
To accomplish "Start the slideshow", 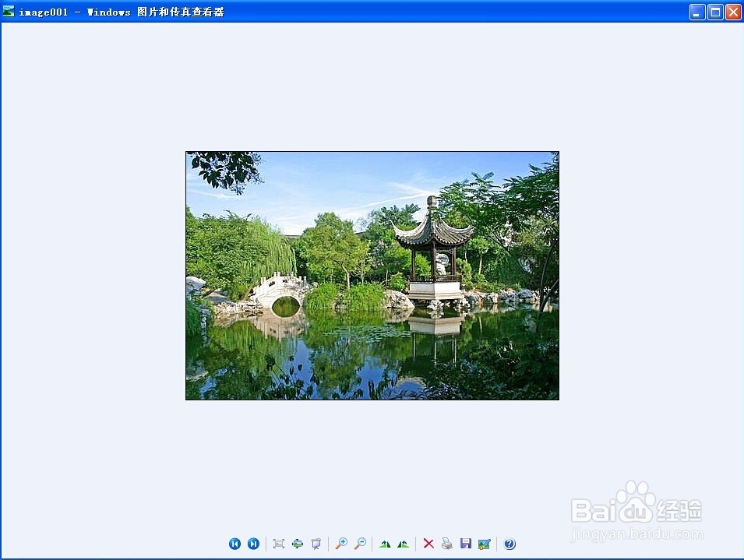I will coord(316,544).
